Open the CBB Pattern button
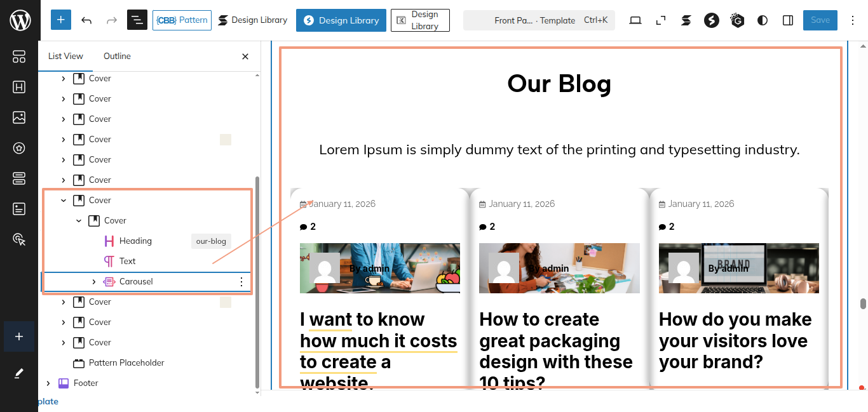 tap(182, 20)
